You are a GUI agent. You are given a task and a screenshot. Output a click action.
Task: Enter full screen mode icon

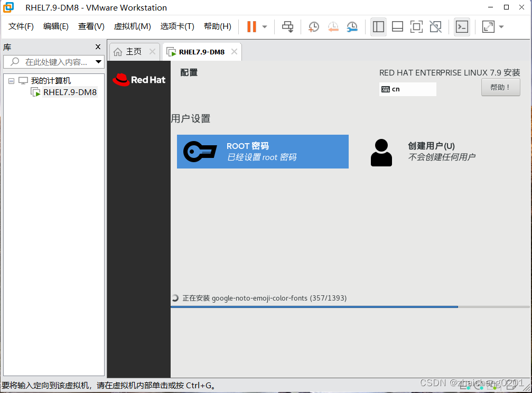[x=416, y=26]
